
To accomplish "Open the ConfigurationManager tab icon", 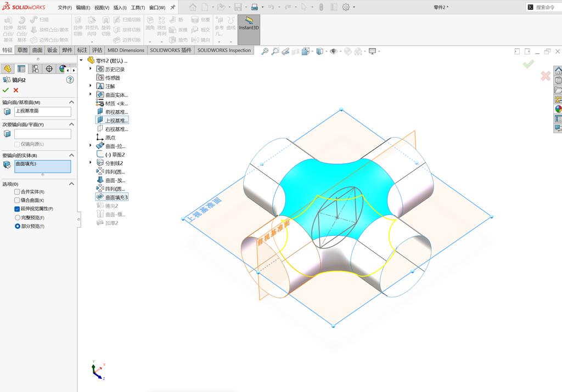I will pyautogui.click(x=35, y=69).
